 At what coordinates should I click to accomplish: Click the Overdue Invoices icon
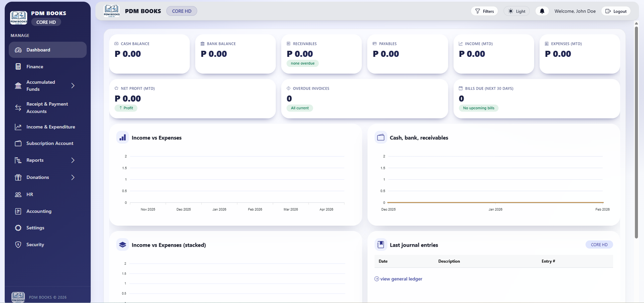tap(289, 88)
